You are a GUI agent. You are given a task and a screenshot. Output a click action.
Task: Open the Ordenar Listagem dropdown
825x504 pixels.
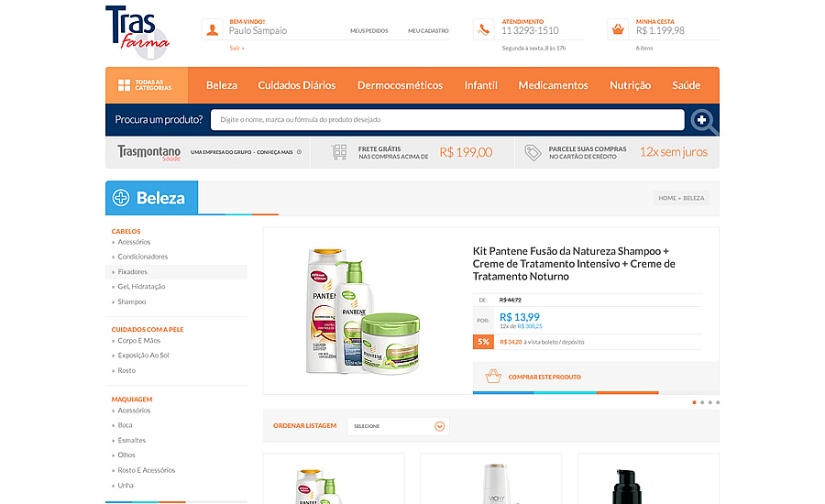pyautogui.click(x=399, y=426)
